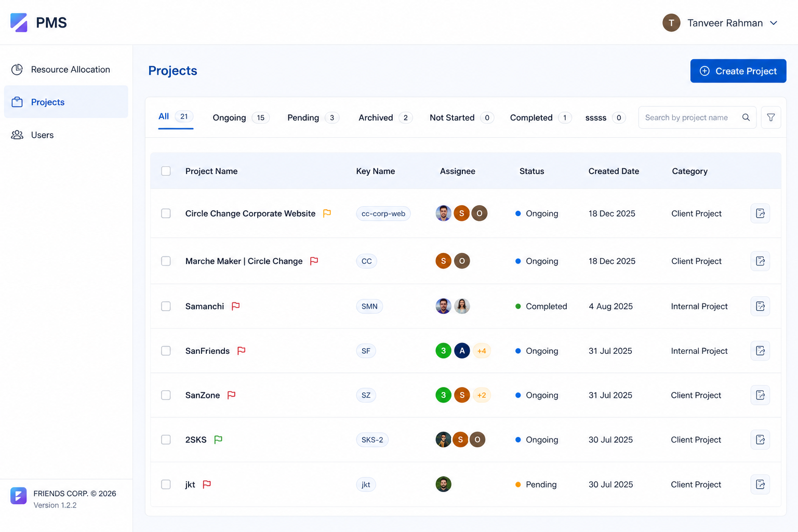The height and width of the screenshot is (532, 798).
Task: Open edit icon for jkt row
Action: [x=760, y=484]
